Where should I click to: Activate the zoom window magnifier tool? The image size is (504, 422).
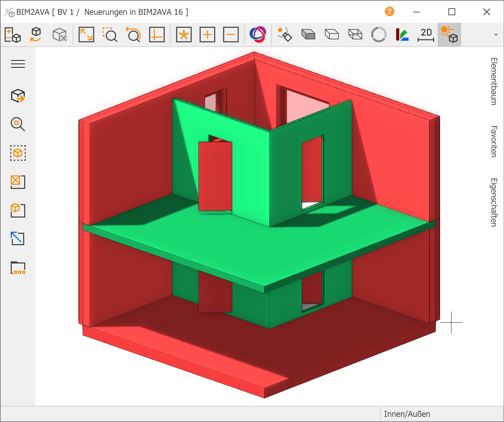coord(110,35)
